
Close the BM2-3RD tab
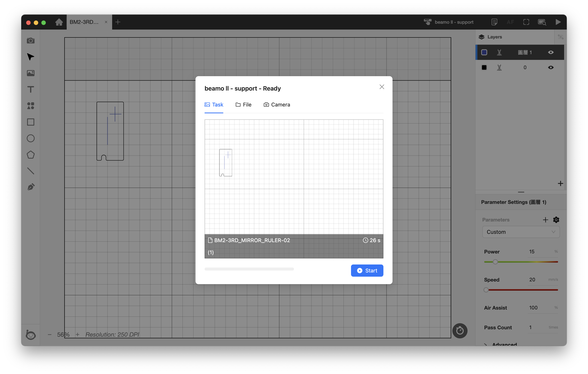pos(106,22)
